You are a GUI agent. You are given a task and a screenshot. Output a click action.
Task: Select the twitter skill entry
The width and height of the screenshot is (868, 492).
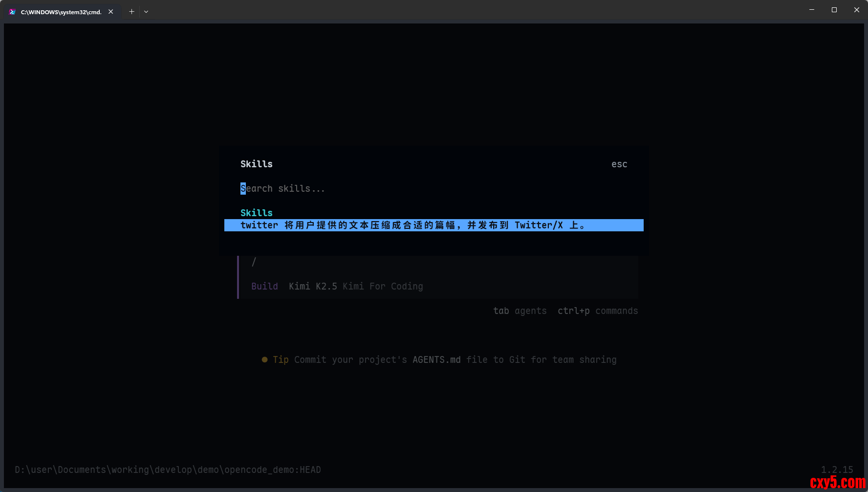coord(434,225)
